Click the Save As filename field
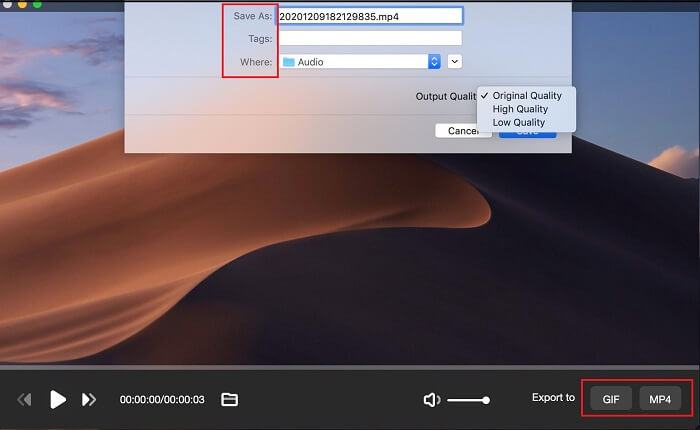Viewport: 700px width, 430px height. pos(370,16)
